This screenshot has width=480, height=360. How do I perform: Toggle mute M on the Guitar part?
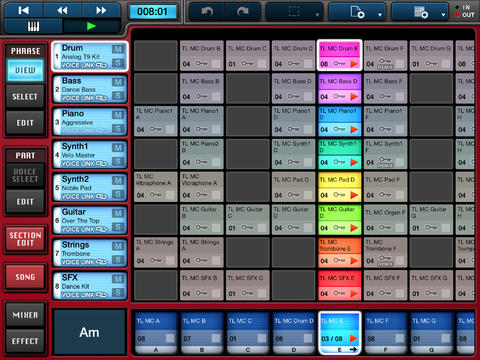click(x=118, y=213)
